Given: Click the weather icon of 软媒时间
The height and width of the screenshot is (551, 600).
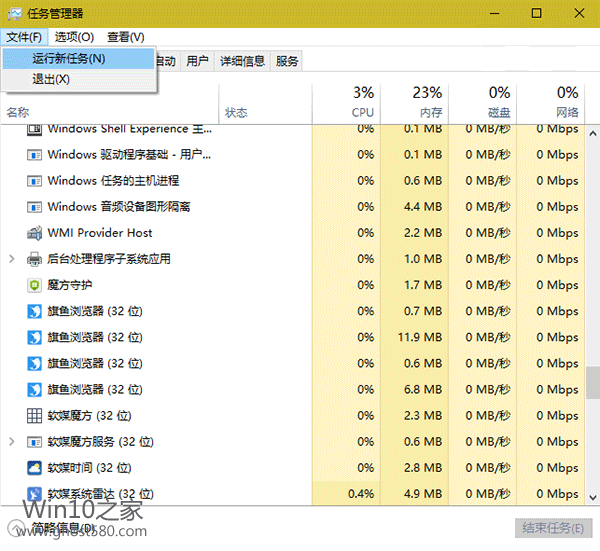Looking at the screenshot, I should click(34, 468).
